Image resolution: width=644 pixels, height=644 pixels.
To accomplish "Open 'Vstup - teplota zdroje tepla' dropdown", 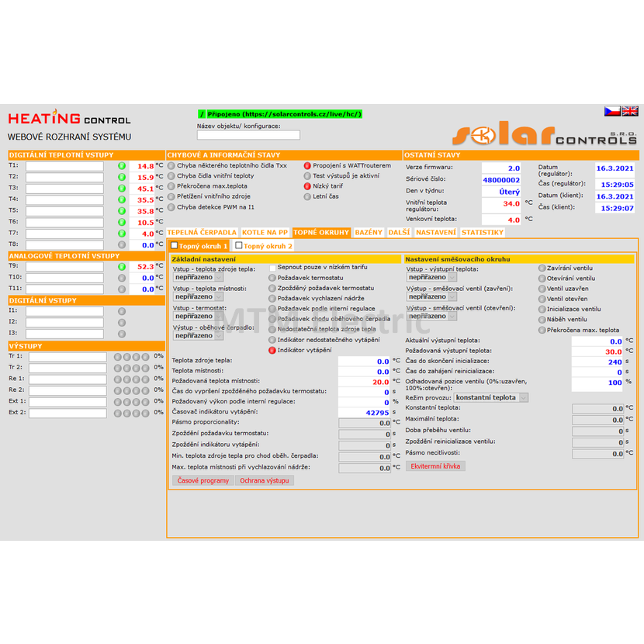I will [198, 277].
